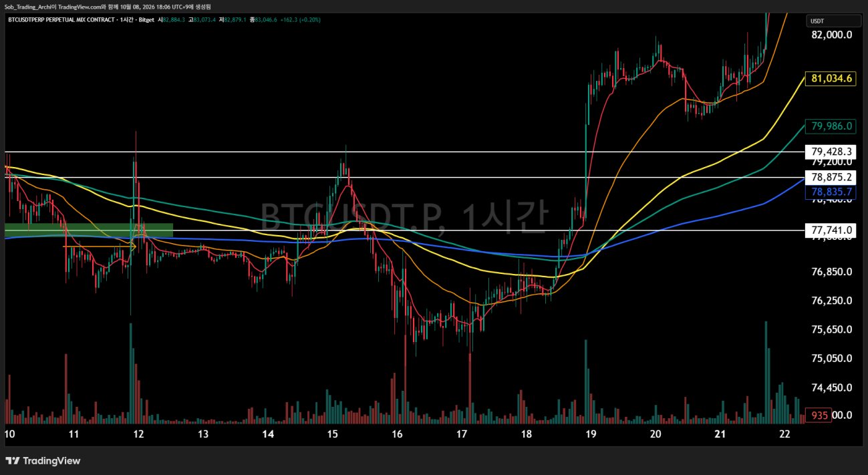The image size is (868, 475).
Task: Click date 19 on the time axis
Action: click(x=591, y=434)
